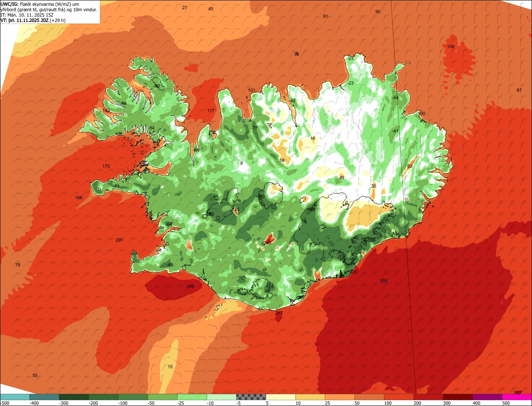Click the map value 45 at the top
The width and height of the screenshot is (532, 406).
[211, 9]
